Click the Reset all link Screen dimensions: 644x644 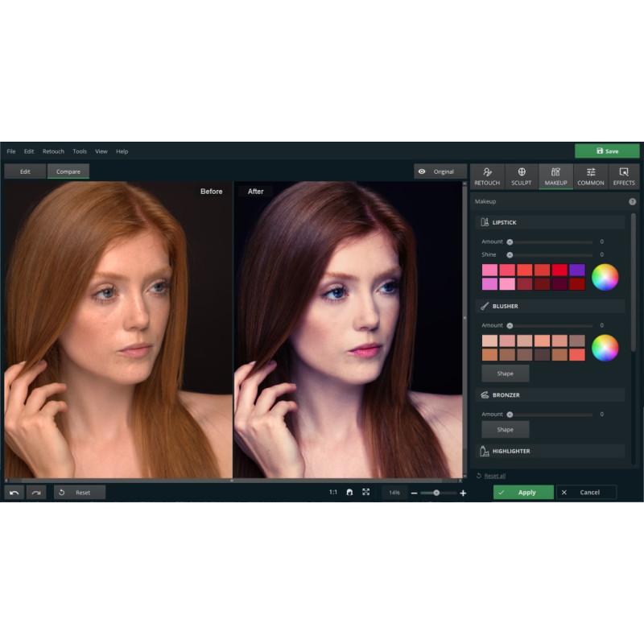pos(494,476)
